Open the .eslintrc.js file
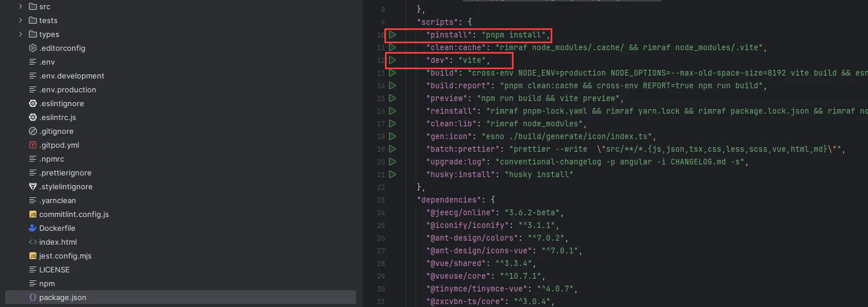Screen dimensions: 868x307 pyautogui.click(x=58, y=117)
